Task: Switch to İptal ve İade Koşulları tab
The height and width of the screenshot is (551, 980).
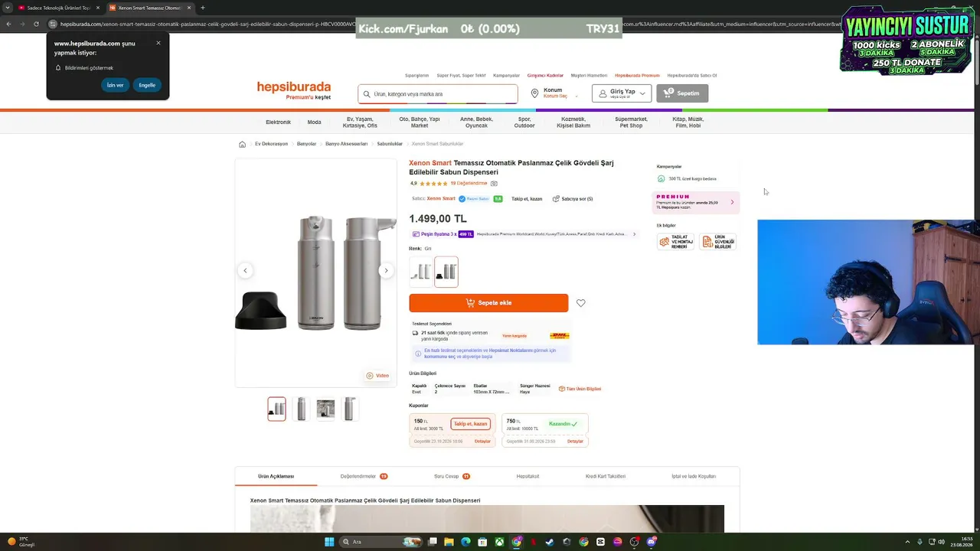Action: point(694,476)
